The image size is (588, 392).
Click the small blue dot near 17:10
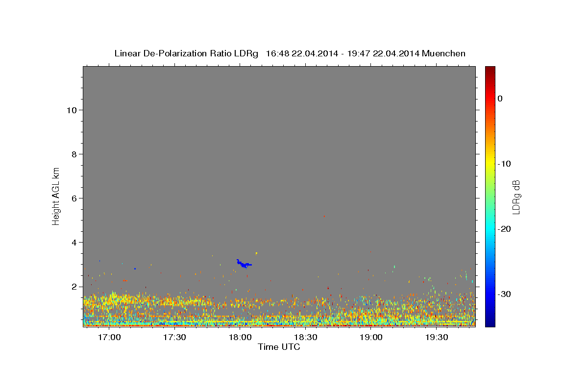click(135, 269)
